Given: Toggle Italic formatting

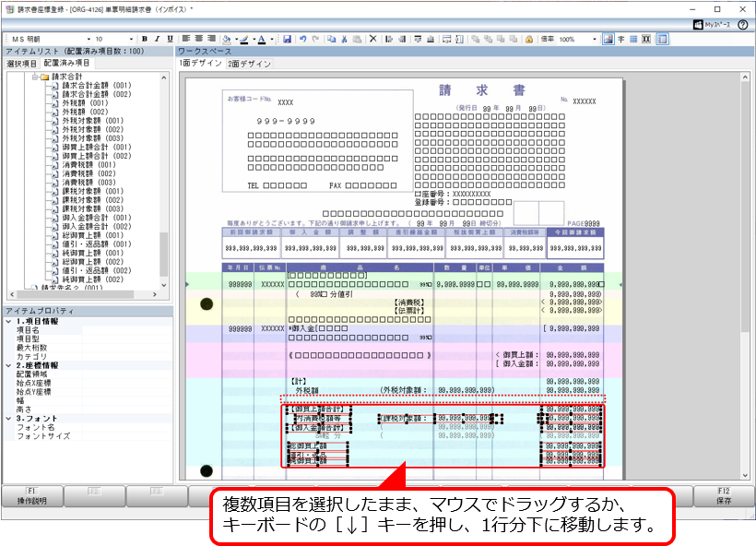Looking at the screenshot, I should tap(157, 39).
